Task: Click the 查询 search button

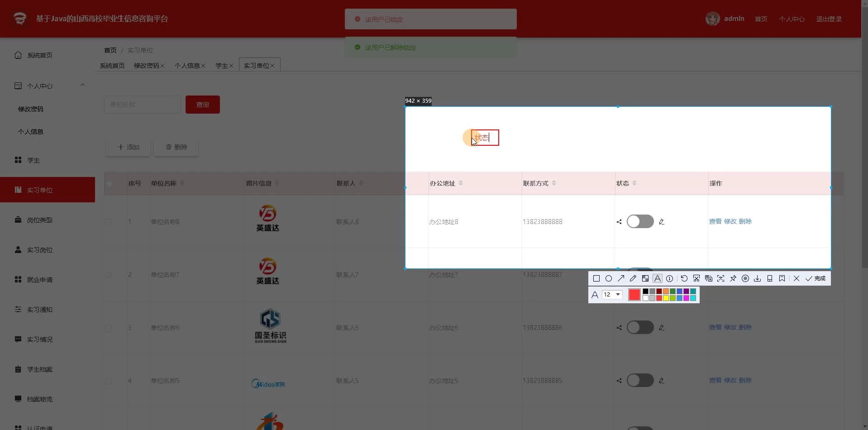Action: pyautogui.click(x=203, y=105)
